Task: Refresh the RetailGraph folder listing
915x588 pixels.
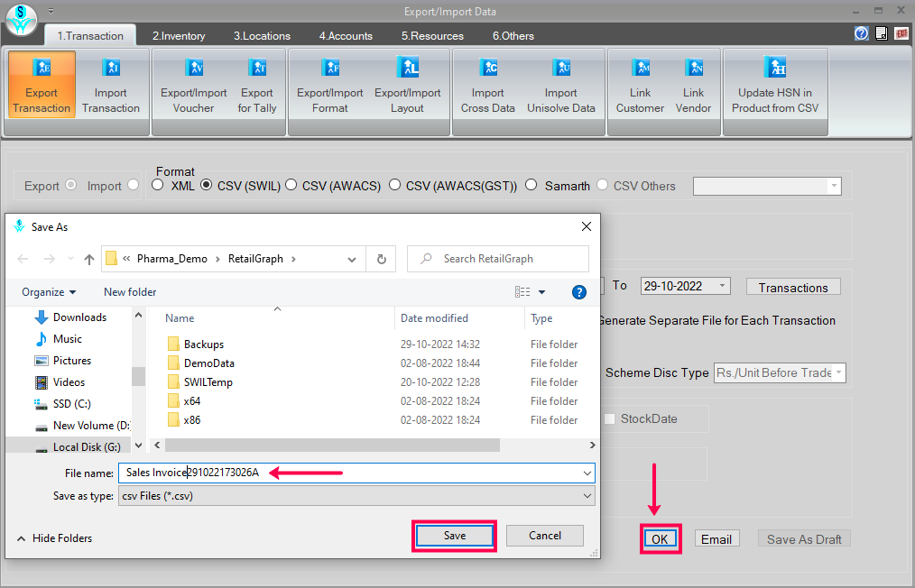Action: tap(381, 259)
